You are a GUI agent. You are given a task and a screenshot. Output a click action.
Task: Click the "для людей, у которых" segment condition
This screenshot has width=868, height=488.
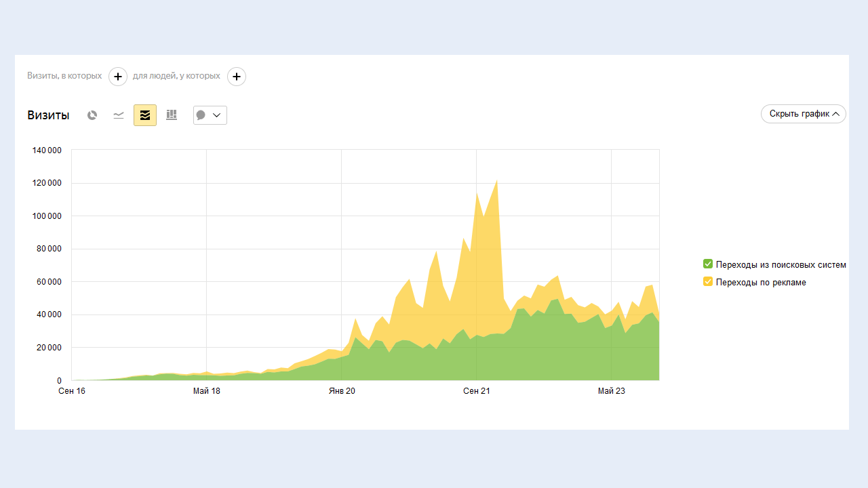176,76
